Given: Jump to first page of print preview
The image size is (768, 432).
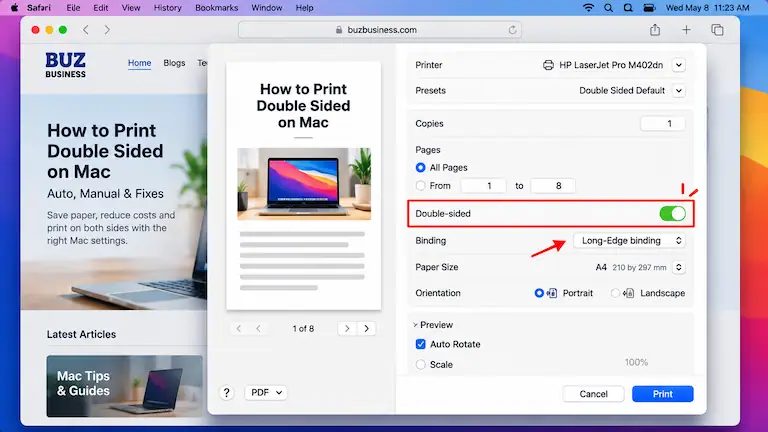Looking at the screenshot, I should [239, 329].
